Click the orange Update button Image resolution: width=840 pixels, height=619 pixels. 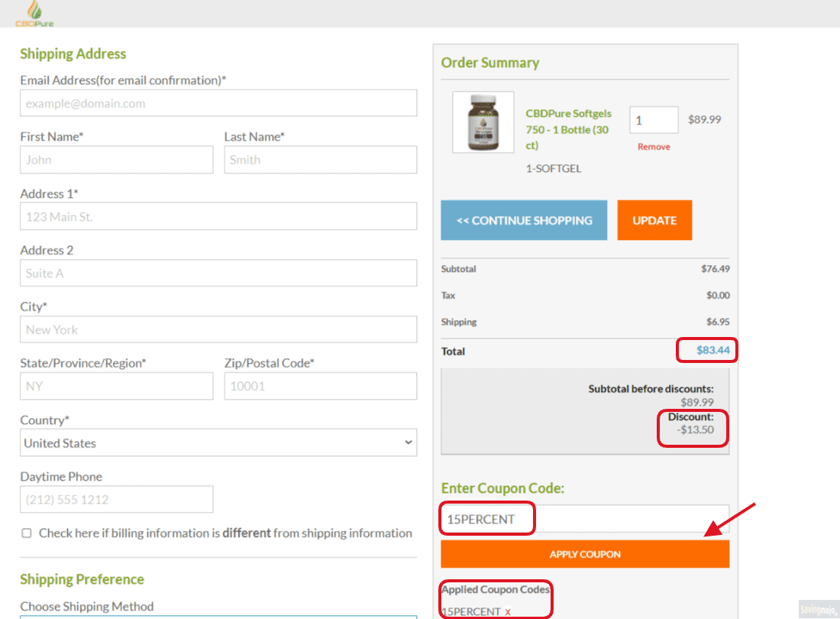click(654, 220)
